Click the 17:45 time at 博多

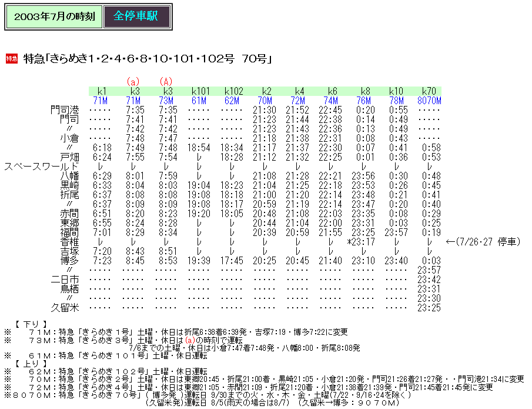click(232, 261)
